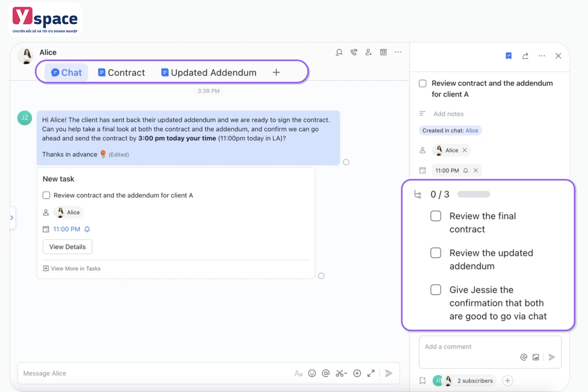
Task: Open search in Alice chat header
Action: pos(339,52)
